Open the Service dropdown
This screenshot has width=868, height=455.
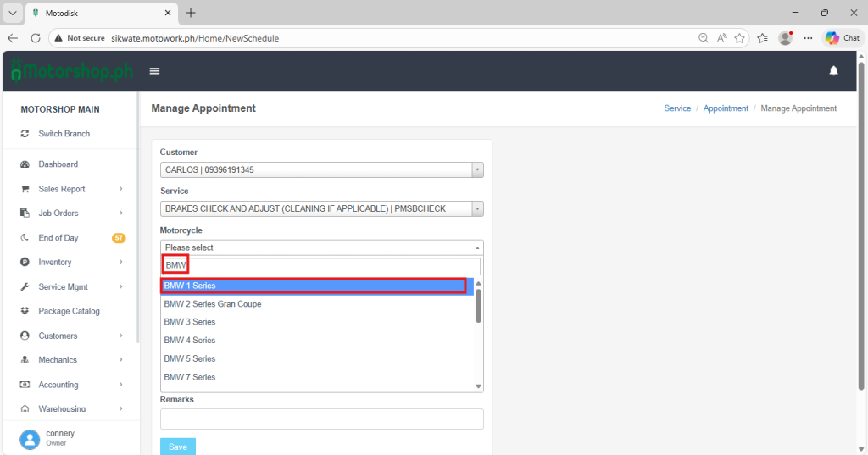coord(321,208)
